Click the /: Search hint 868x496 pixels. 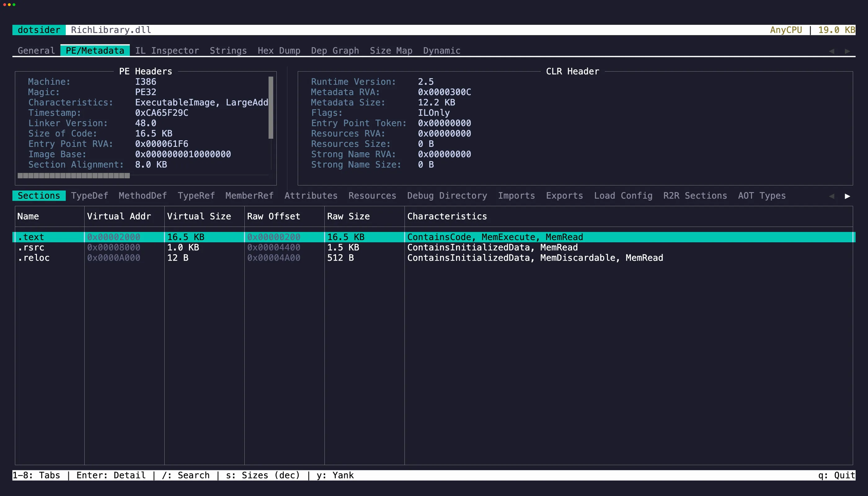[186, 476]
